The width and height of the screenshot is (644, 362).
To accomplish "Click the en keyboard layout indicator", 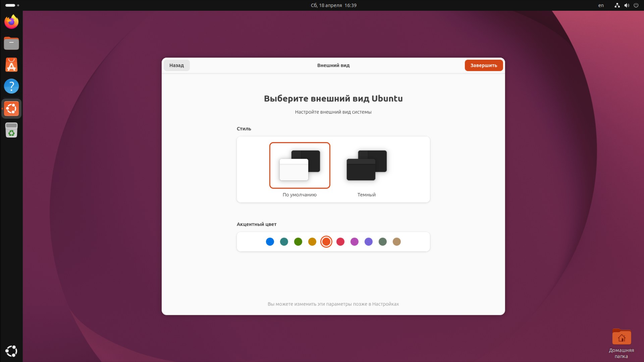I will 600,5.
